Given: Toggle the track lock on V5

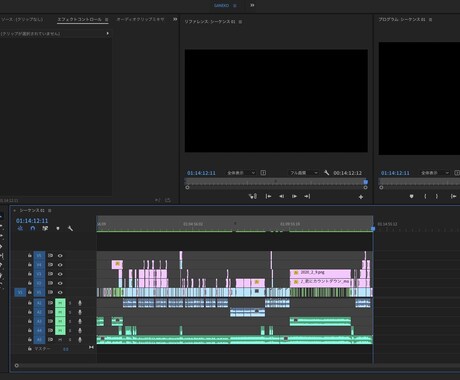Looking at the screenshot, I should 30,256.
